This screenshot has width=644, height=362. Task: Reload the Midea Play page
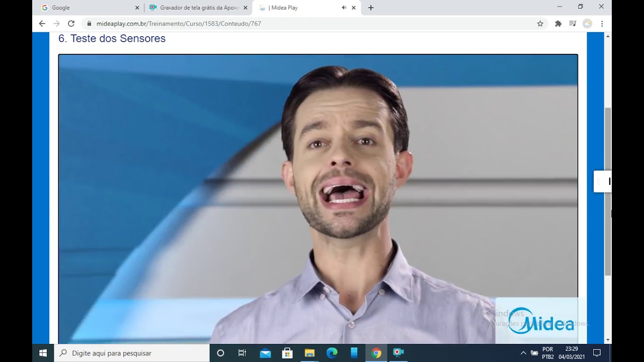click(x=71, y=24)
